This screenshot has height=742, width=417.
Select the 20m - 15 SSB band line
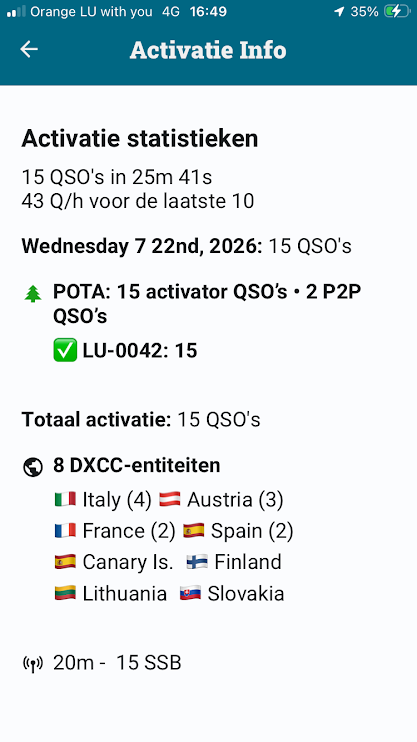117,663
